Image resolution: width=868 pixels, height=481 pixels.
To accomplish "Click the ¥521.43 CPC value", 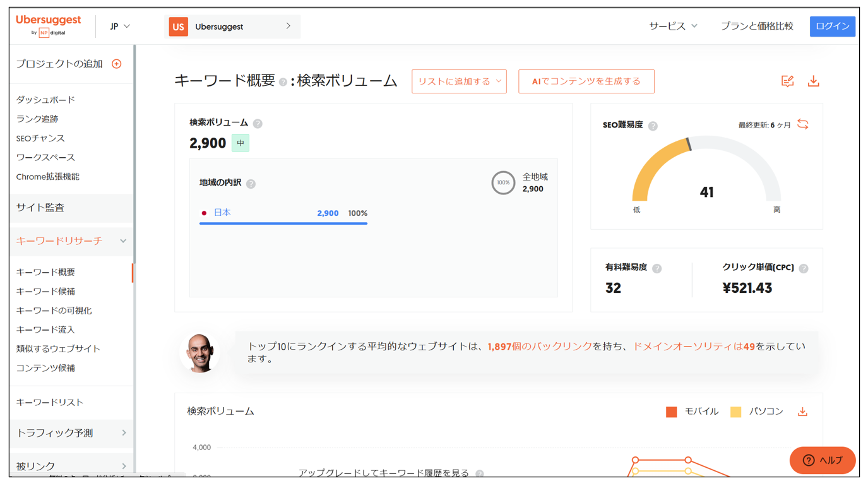I will [x=747, y=288].
